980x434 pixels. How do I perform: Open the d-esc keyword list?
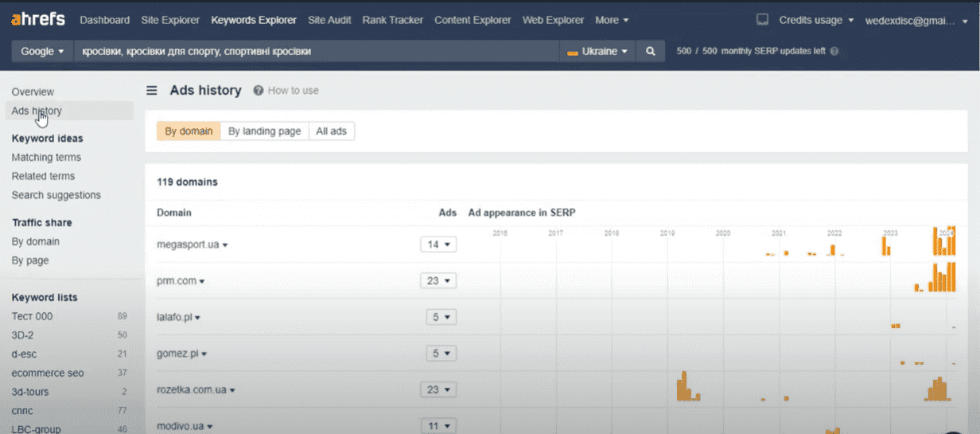coord(24,354)
